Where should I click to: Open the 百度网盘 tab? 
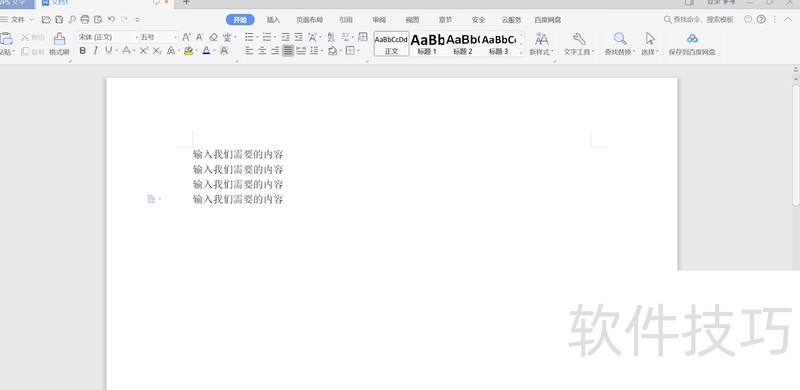548,20
